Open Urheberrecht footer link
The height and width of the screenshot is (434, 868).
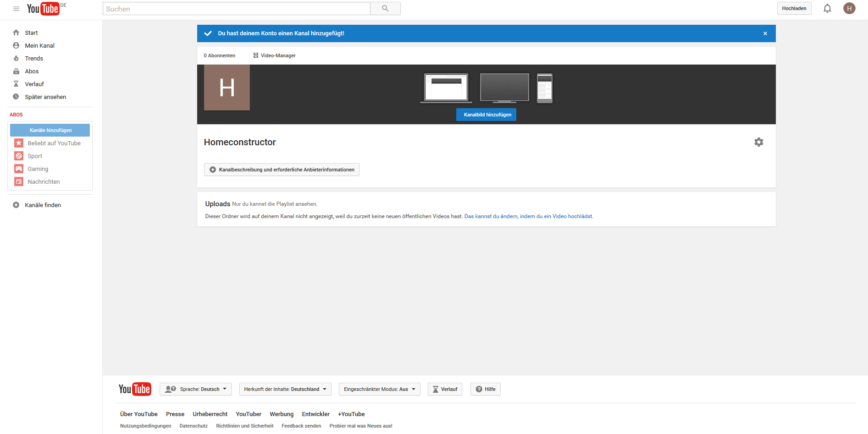tap(210, 414)
